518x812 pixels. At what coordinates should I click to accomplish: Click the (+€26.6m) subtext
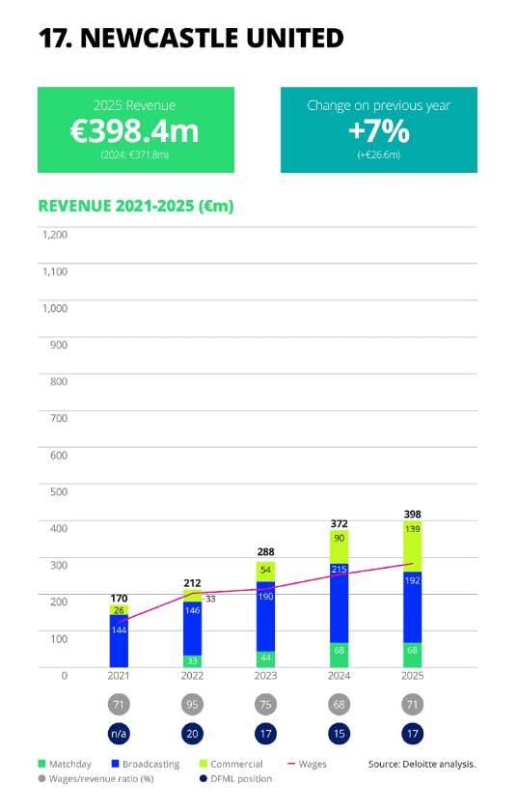tap(379, 154)
